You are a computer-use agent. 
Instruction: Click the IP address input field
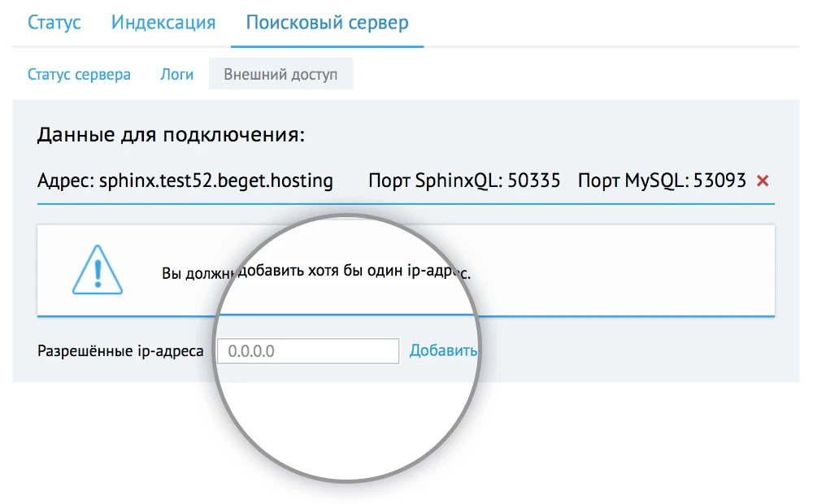click(307, 350)
